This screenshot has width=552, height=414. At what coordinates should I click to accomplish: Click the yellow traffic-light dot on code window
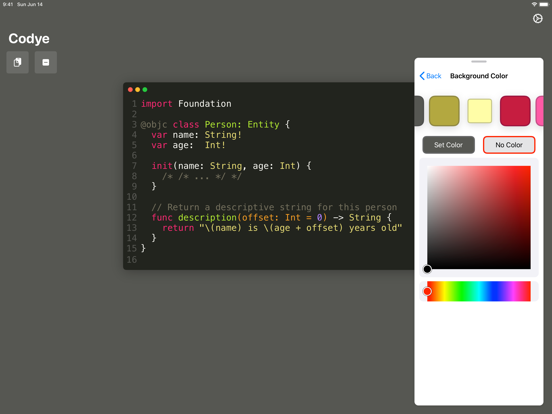point(138,90)
